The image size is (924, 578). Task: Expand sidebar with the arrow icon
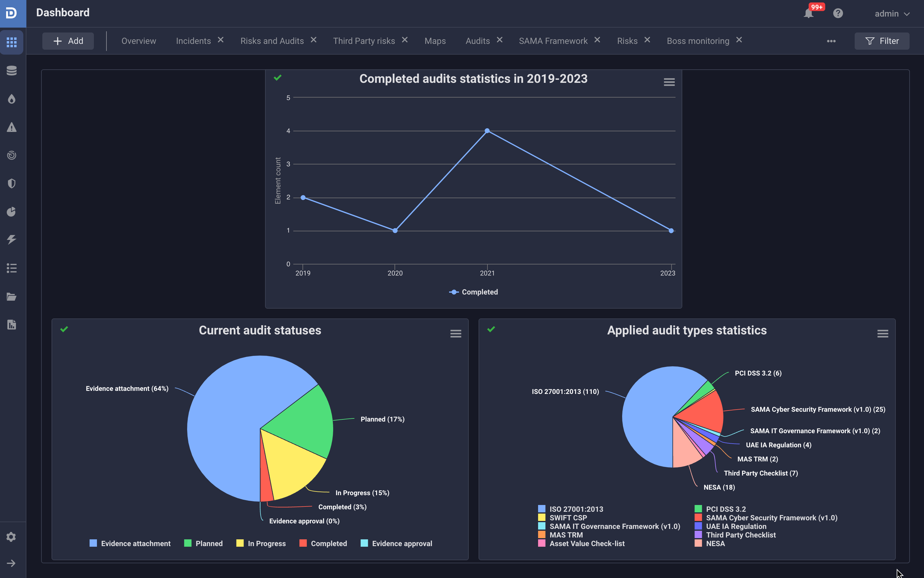pyautogui.click(x=11, y=563)
